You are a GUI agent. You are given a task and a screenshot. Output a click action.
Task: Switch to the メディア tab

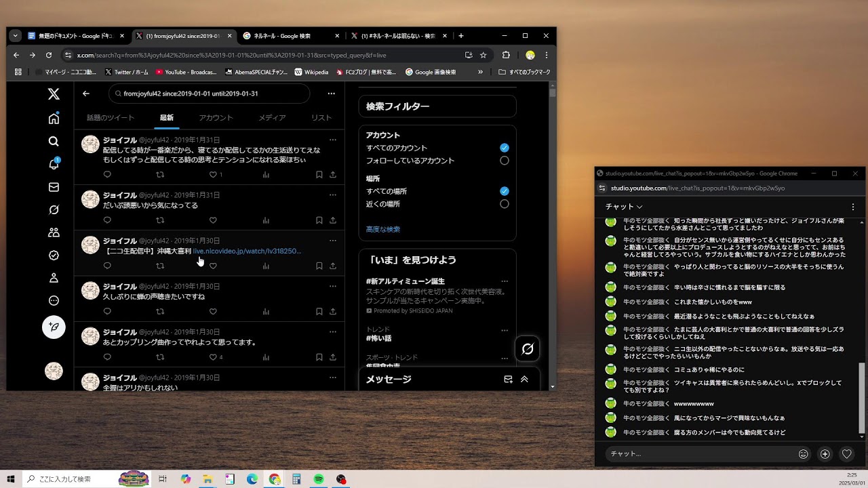(x=272, y=118)
